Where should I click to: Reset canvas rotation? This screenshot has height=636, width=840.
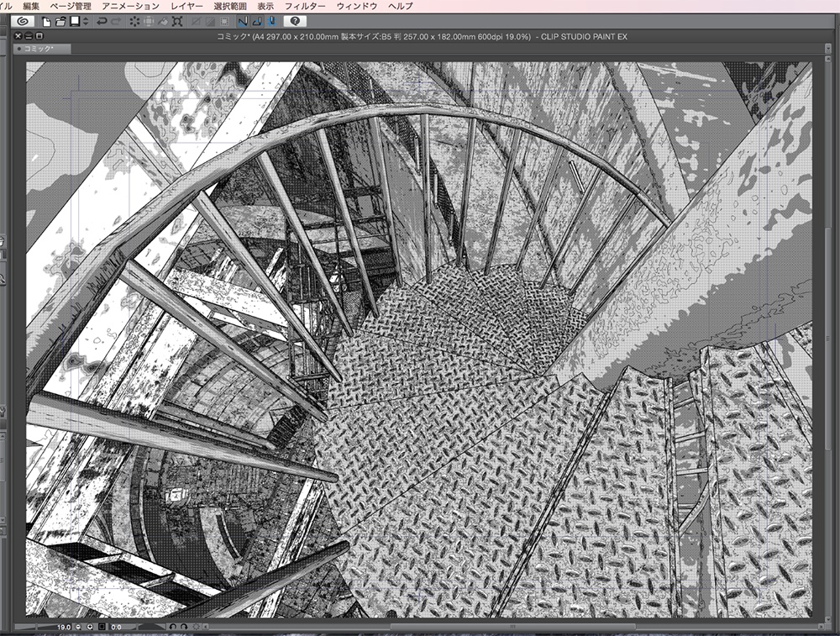click(196, 627)
